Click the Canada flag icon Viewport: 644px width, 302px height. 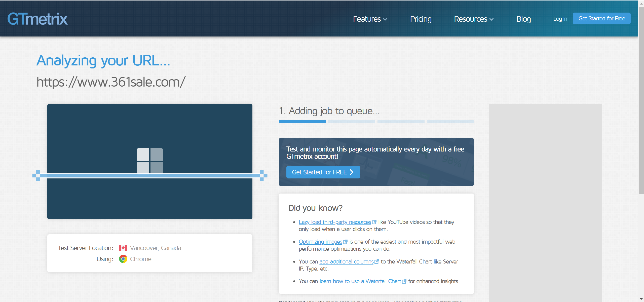pyautogui.click(x=123, y=248)
